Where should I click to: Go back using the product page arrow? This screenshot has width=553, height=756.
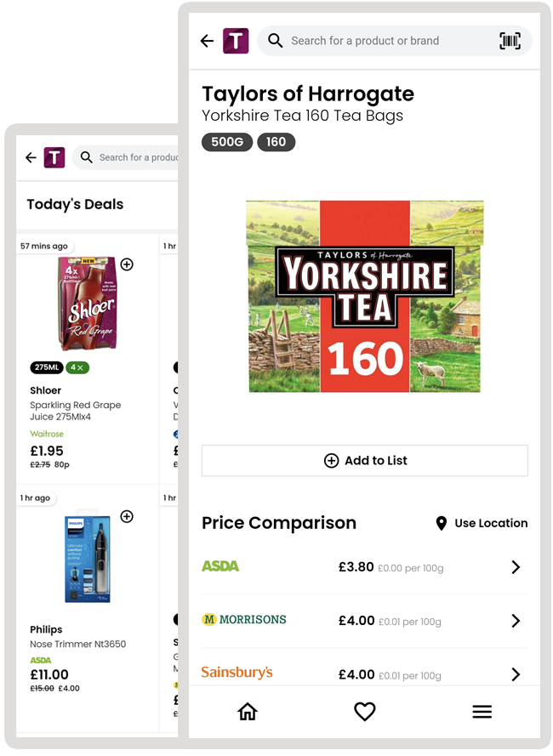[x=207, y=41]
